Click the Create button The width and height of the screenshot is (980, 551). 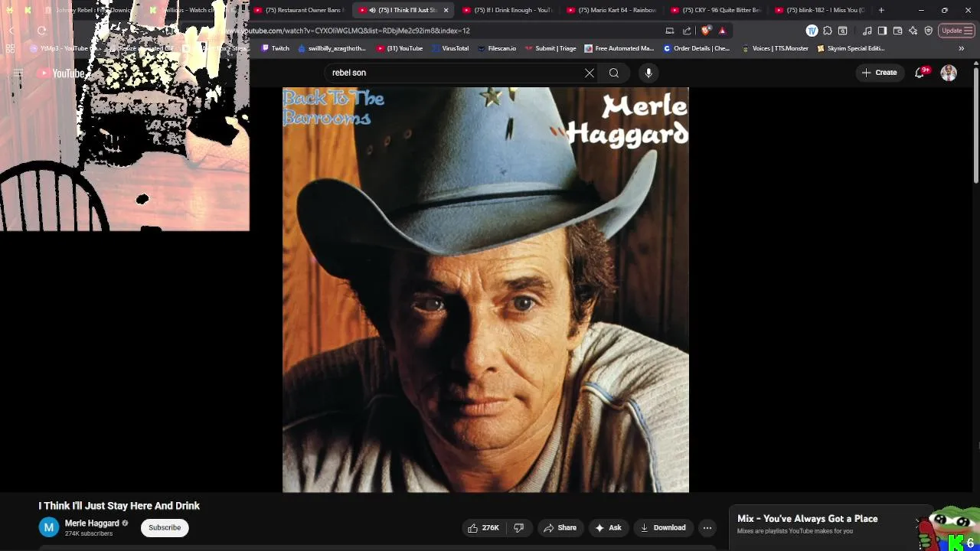[x=879, y=73]
